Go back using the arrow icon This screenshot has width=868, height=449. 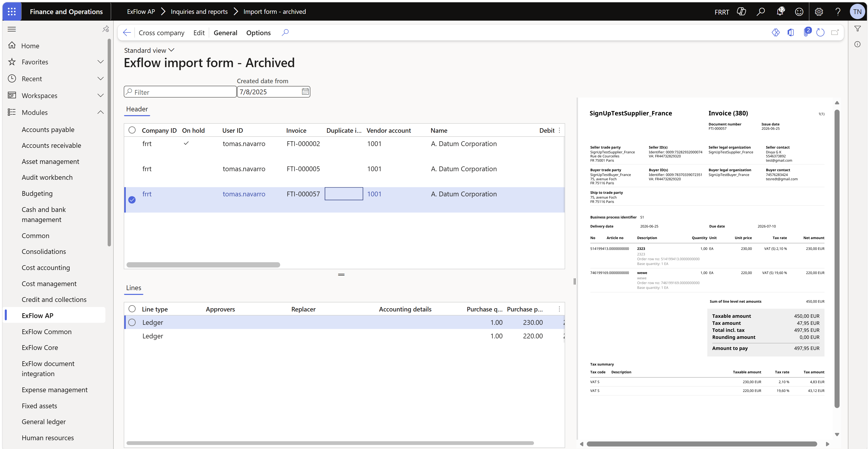point(127,33)
